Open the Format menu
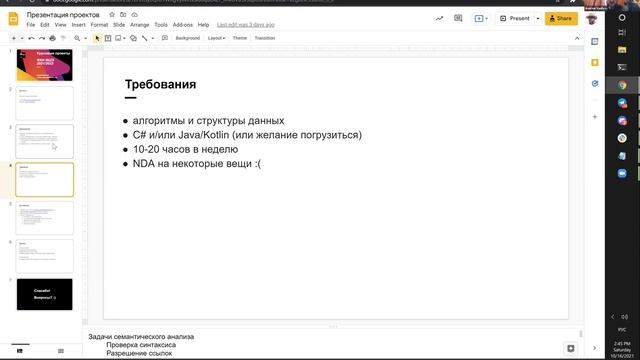This screenshot has width=640, height=360. click(99, 25)
